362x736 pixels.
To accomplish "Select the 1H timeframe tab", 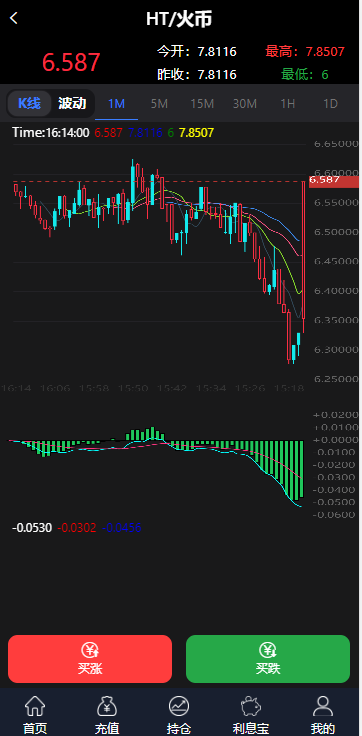I will click(x=287, y=104).
